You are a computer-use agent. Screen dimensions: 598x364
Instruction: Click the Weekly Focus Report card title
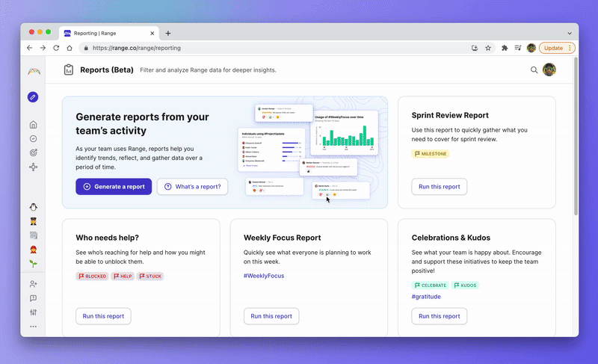pyautogui.click(x=283, y=238)
